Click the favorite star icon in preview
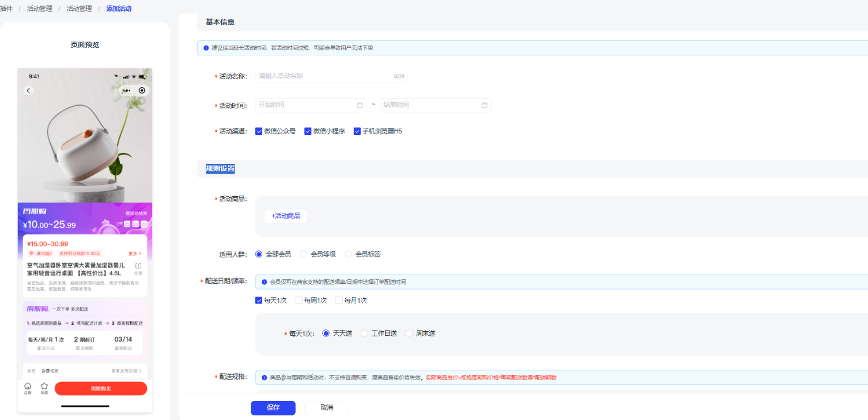Image resolution: width=868 pixels, height=420 pixels. point(44,387)
